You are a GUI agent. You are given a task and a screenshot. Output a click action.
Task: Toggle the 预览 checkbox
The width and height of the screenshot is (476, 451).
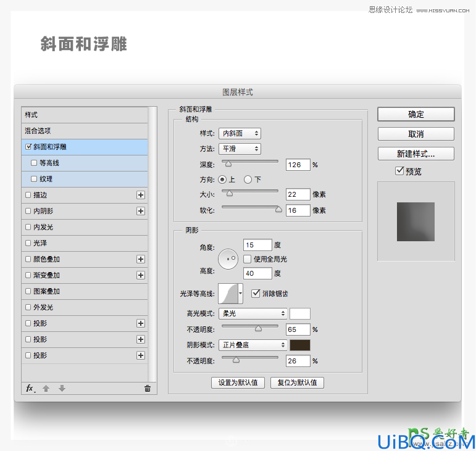pos(399,171)
